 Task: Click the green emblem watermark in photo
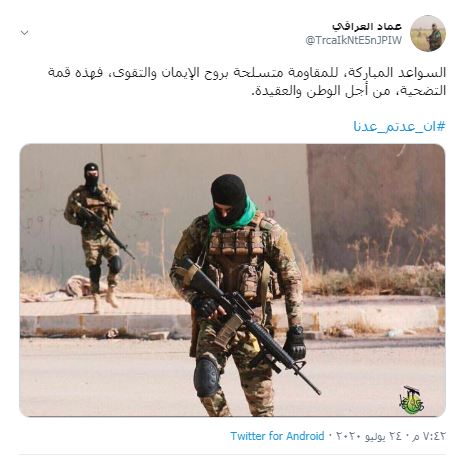click(412, 400)
